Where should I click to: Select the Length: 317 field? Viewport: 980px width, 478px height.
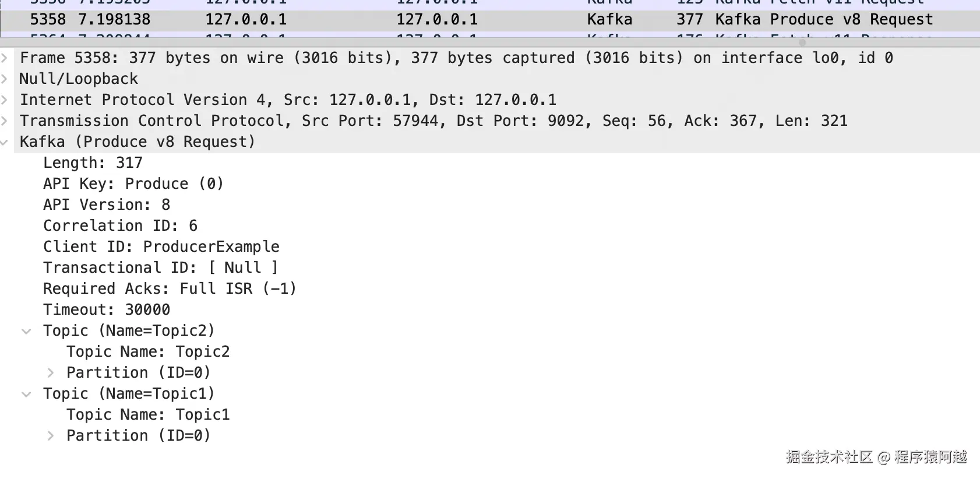coord(93,163)
